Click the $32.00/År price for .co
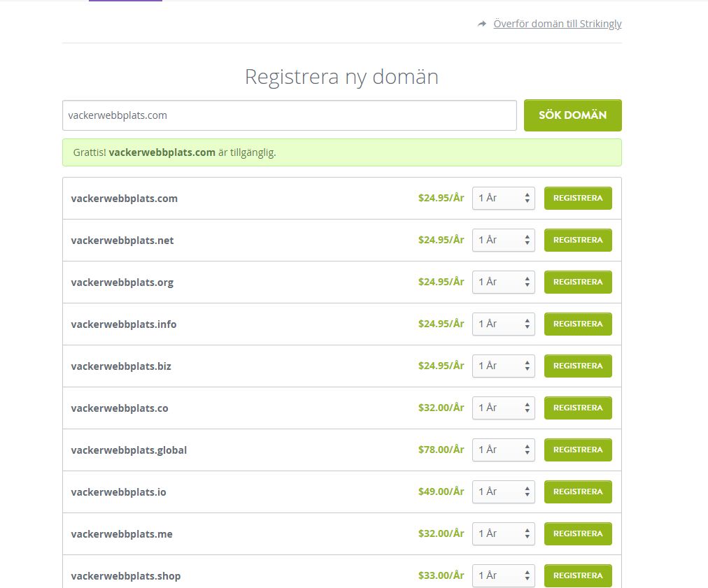 [x=441, y=408]
